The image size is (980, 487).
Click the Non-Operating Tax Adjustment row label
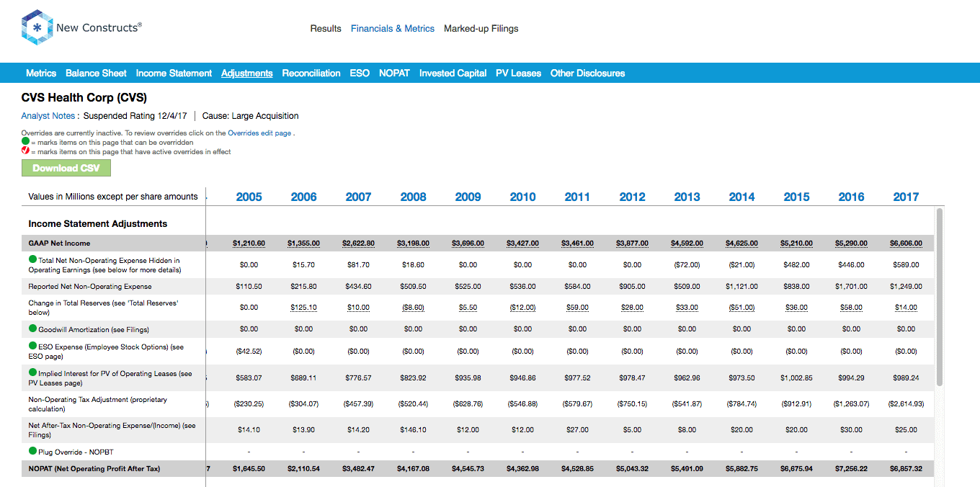(x=98, y=404)
